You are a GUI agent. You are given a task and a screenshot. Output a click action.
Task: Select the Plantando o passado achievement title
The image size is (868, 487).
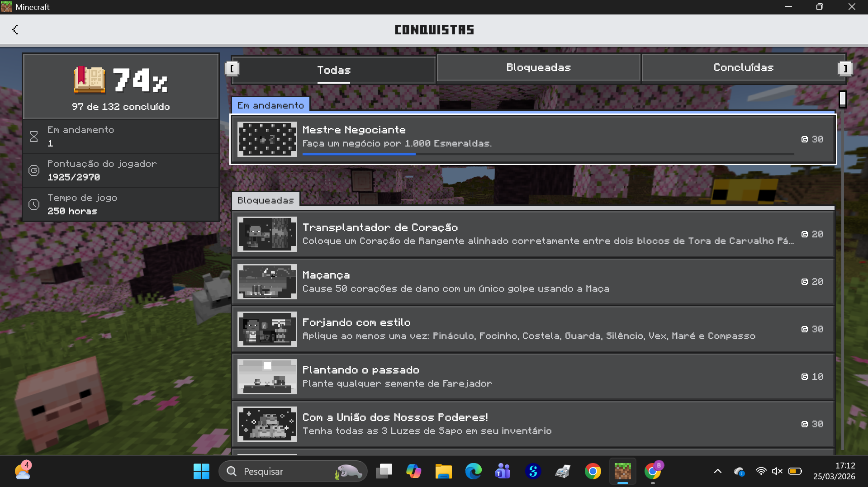point(360,370)
